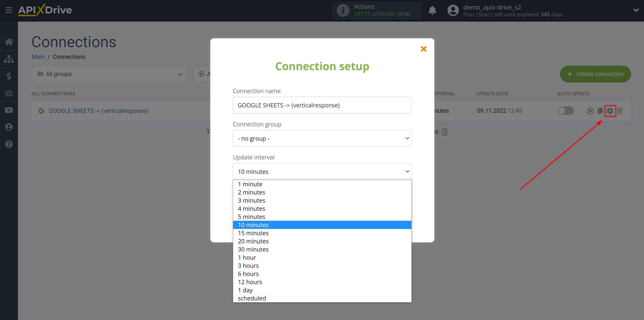Click the play/run button for connection
This screenshot has width=644, height=320.
[x=590, y=111]
